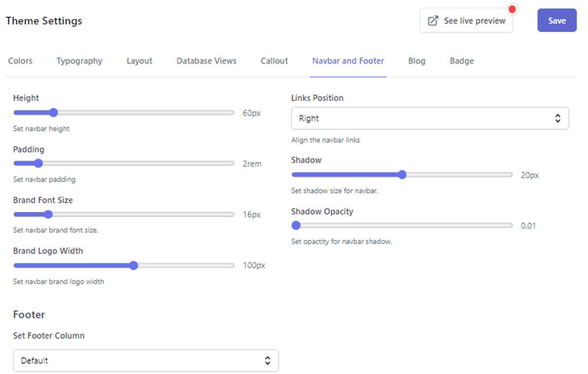This screenshot has width=588, height=374.
Task: Select the Navbar and Footer tab
Action: [348, 61]
